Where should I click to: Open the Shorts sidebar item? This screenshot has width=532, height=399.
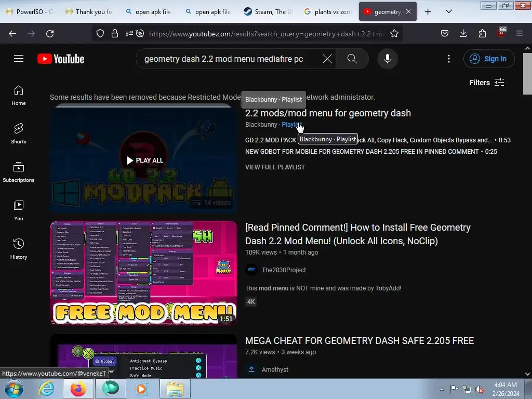point(19,134)
